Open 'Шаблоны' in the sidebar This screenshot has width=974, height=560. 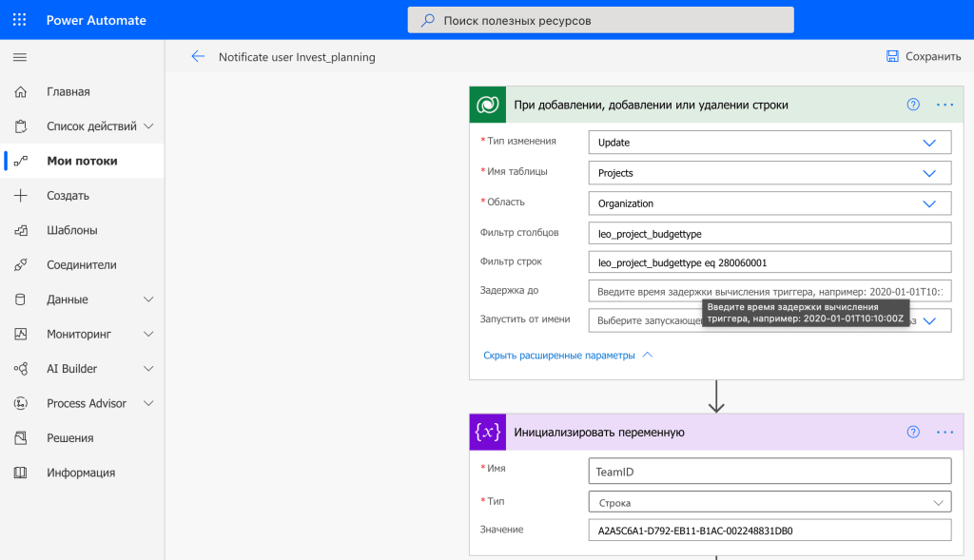pos(71,230)
